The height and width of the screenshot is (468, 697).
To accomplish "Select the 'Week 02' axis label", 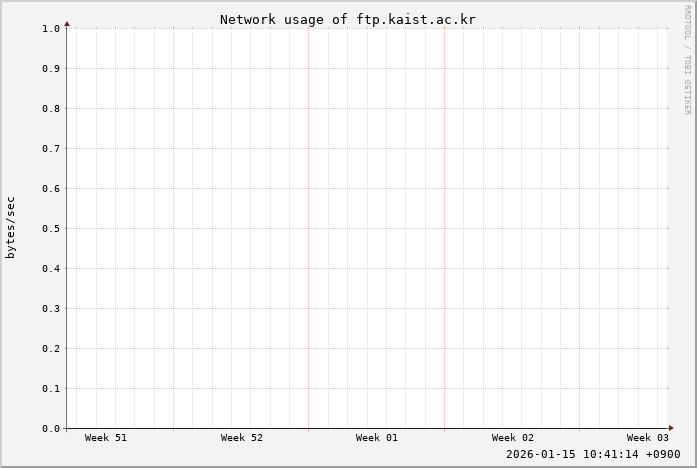I will click(512, 438).
